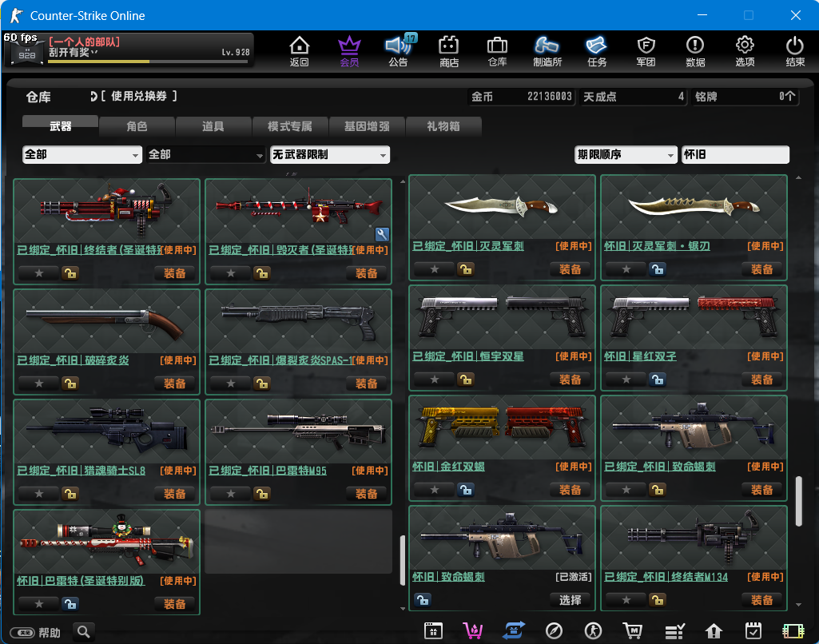
Task: Open the 无武器限制 filter dropdown
Action: pos(329,154)
